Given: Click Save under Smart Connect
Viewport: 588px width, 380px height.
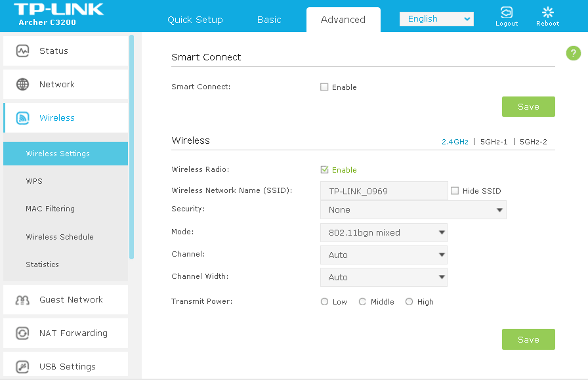Looking at the screenshot, I should 528,107.
